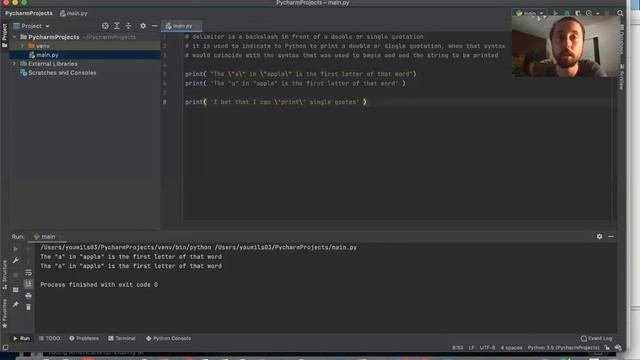Click the print icon in Run panel

pos(29,295)
